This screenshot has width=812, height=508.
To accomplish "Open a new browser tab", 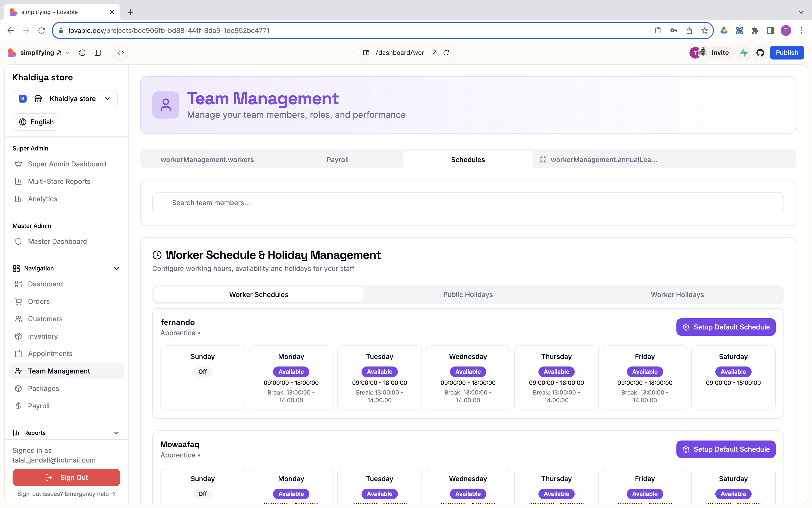I will (130, 12).
